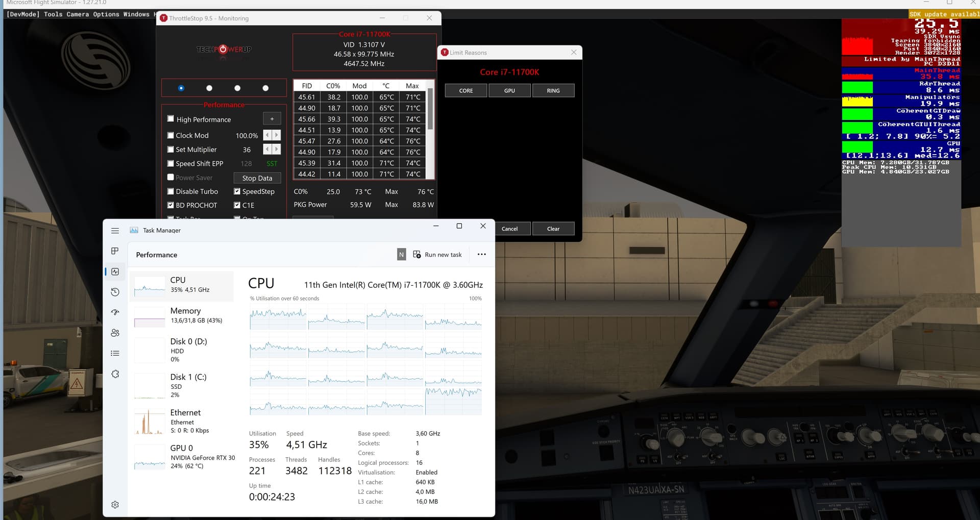Uncheck the BD PROCHOT checkbox
This screenshot has height=520, width=980.
(x=170, y=205)
